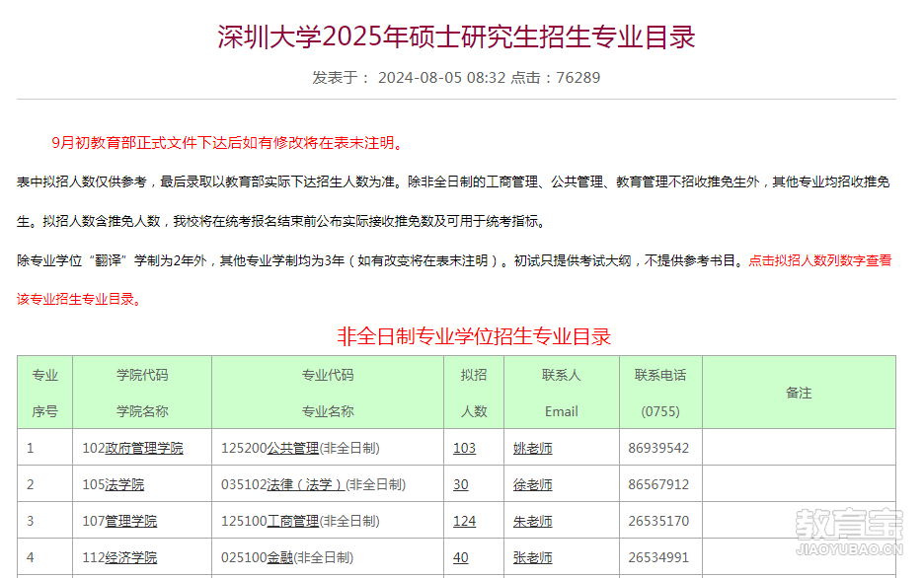Click the 联系电话 column header
Viewport: 924px width, 578px height.
tap(660, 393)
